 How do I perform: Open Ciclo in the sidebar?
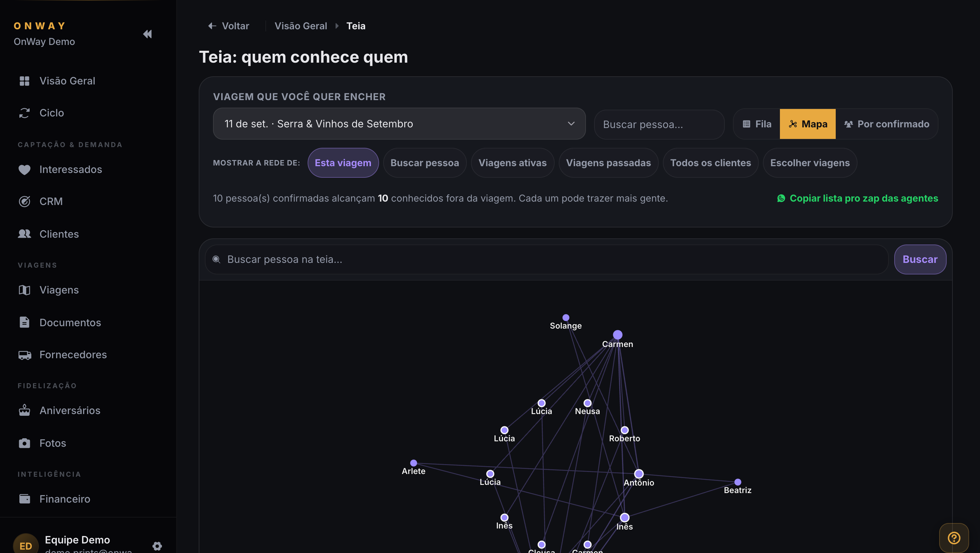52,113
